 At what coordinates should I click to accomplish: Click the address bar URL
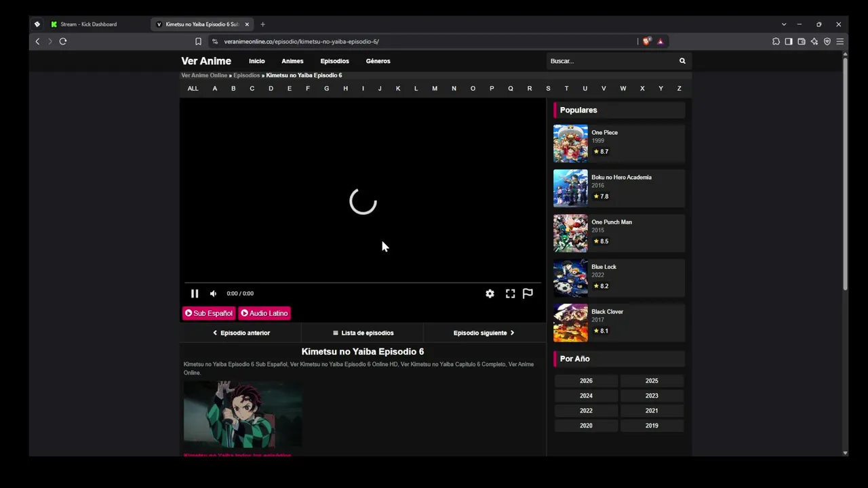(x=301, y=41)
